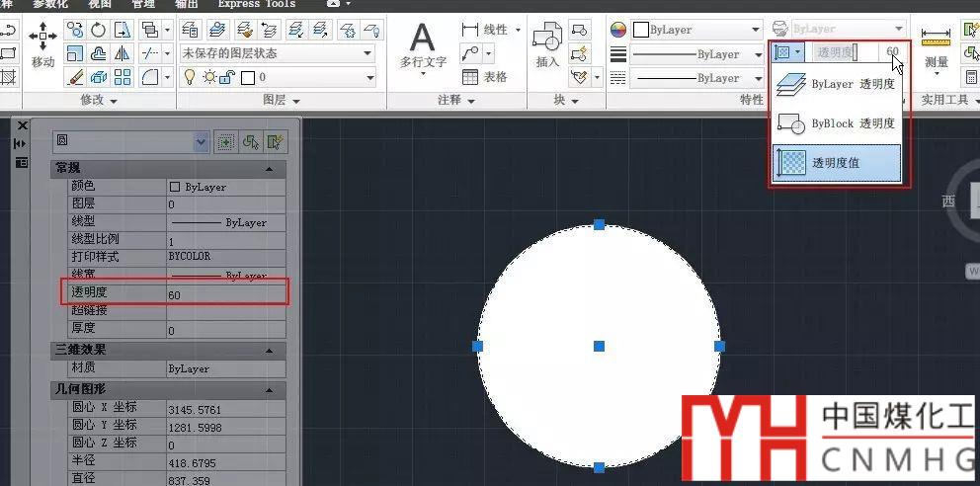Open the Express Tools ribbon tab
The width and height of the screenshot is (980, 486).
click(x=256, y=4)
